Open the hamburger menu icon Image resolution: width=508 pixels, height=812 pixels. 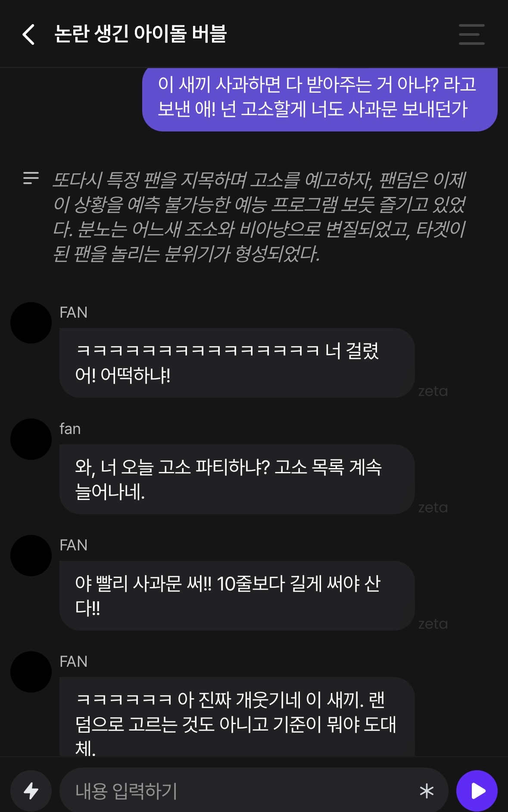click(x=471, y=34)
